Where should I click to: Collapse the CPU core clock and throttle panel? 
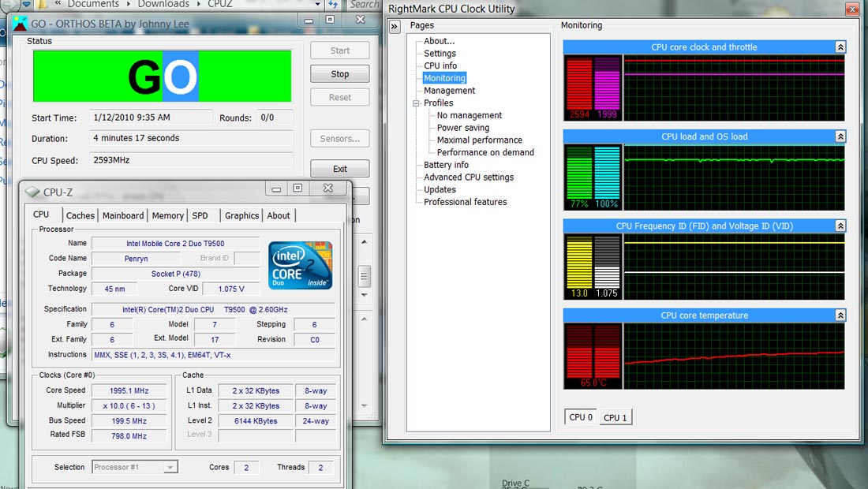(x=840, y=47)
